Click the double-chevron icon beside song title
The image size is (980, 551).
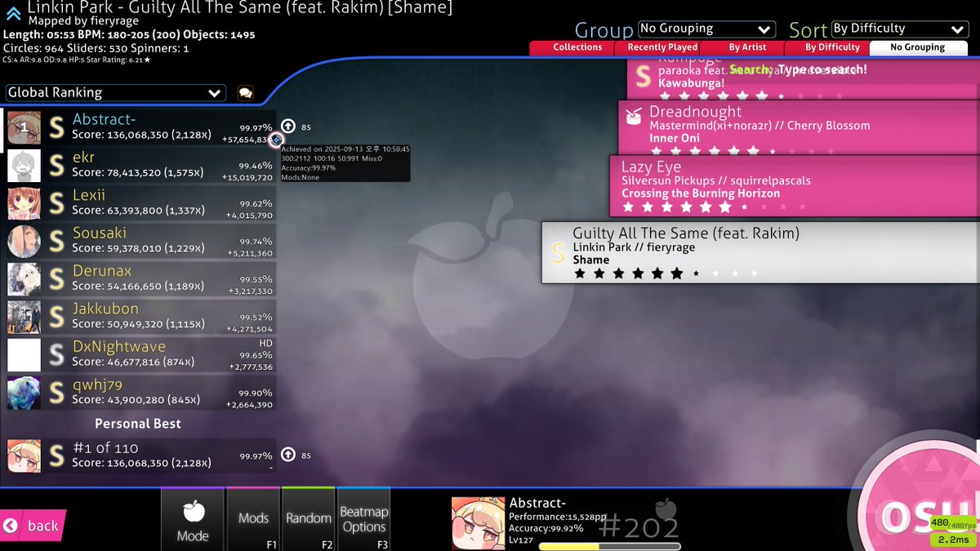point(14,13)
